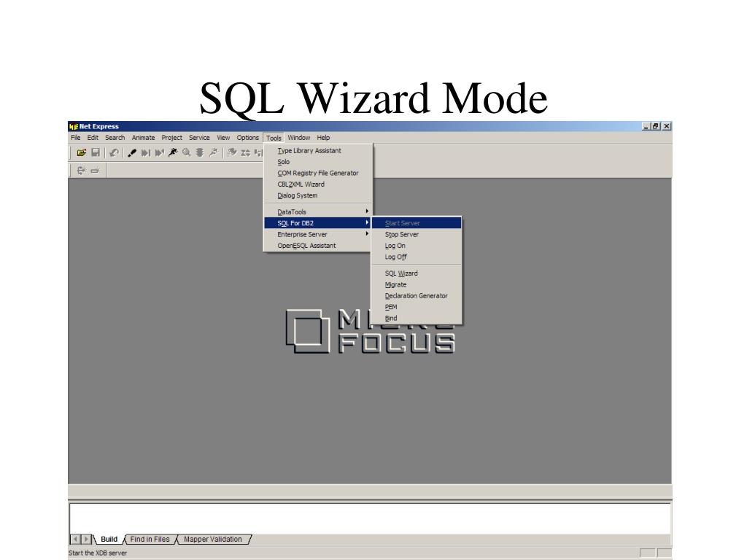
Task: Click the magnifier examine icon
Action: [186, 152]
